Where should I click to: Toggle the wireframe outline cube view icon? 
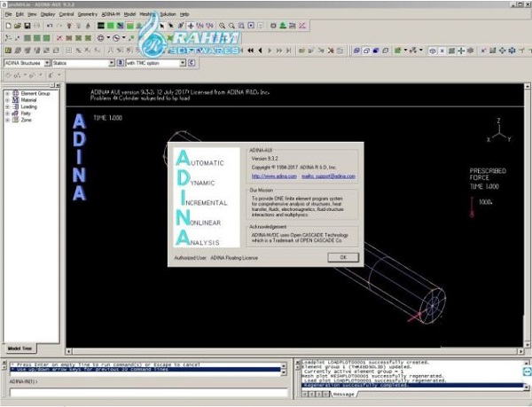click(366, 51)
